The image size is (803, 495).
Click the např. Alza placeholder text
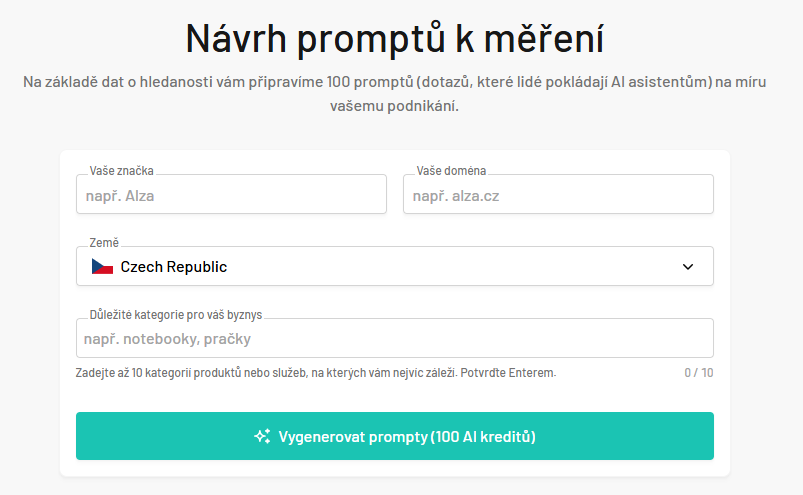[120, 196]
